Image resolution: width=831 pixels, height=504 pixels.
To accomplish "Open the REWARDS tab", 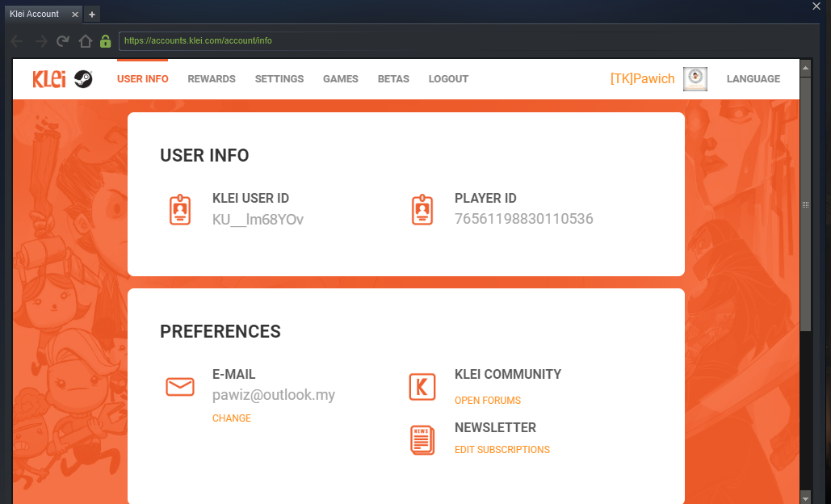I will [x=212, y=79].
